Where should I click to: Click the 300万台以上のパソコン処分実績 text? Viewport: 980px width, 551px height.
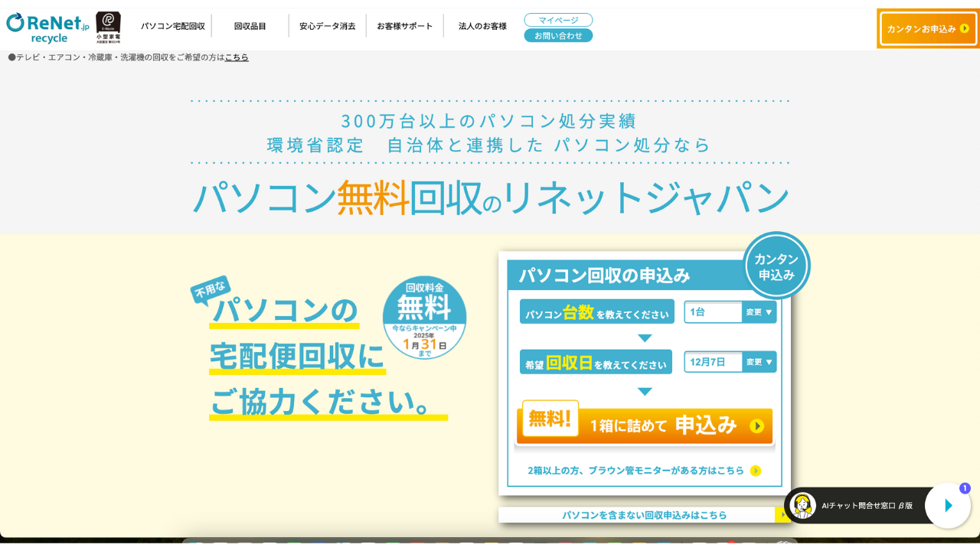click(489, 121)
